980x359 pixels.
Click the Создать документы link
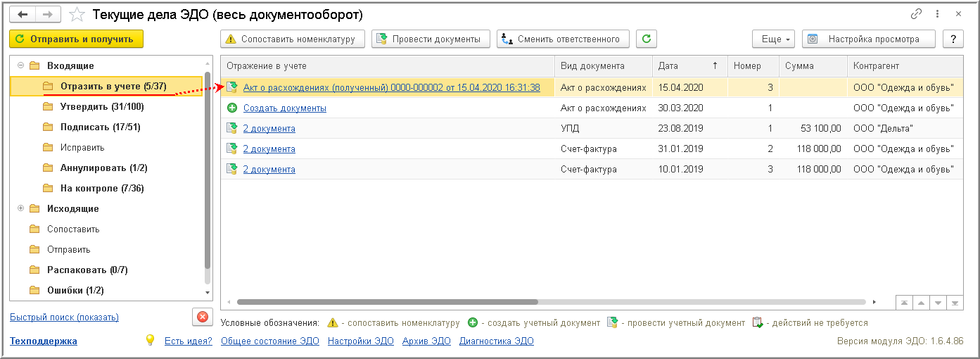tap(285, 108)
